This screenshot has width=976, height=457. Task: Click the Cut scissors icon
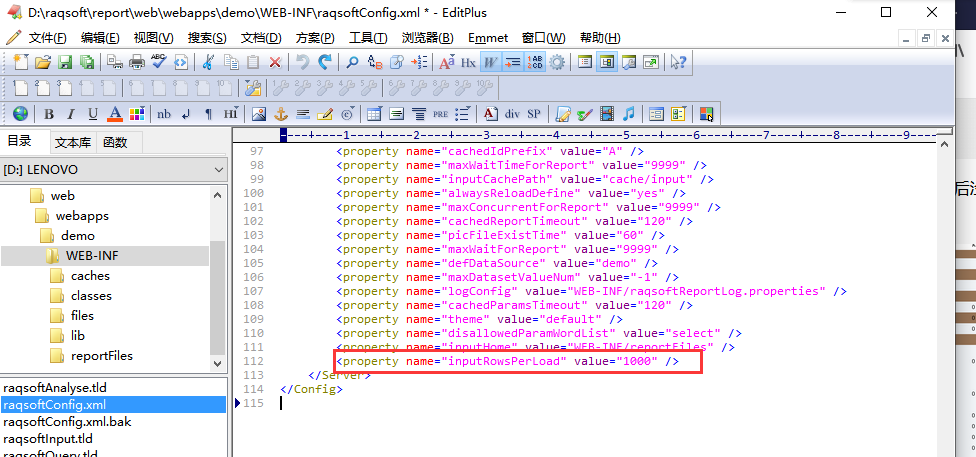click(208, 62)
